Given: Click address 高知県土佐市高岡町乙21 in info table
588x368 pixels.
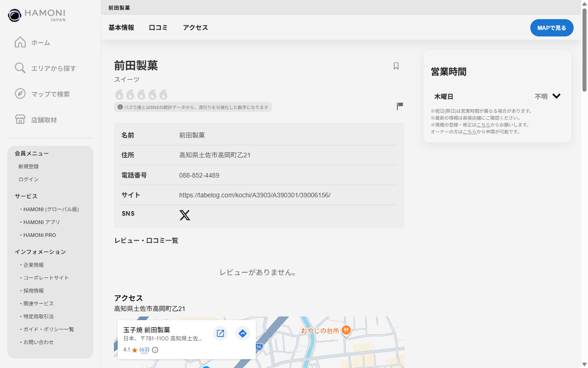Looking at the screenshot, I should [x=215, y=155].
